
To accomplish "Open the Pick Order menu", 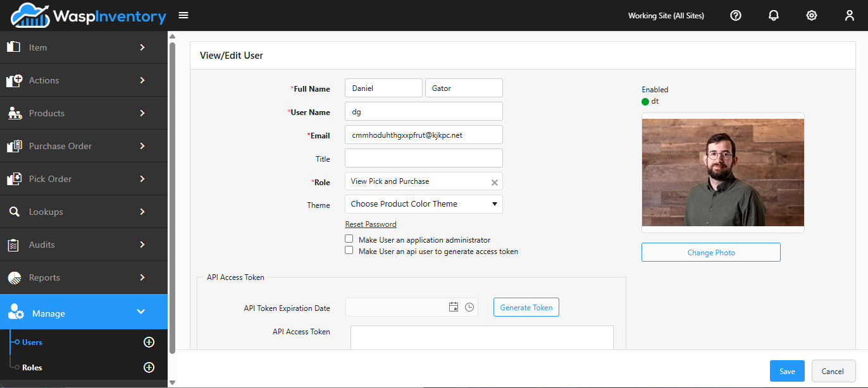I will (84, 179).
